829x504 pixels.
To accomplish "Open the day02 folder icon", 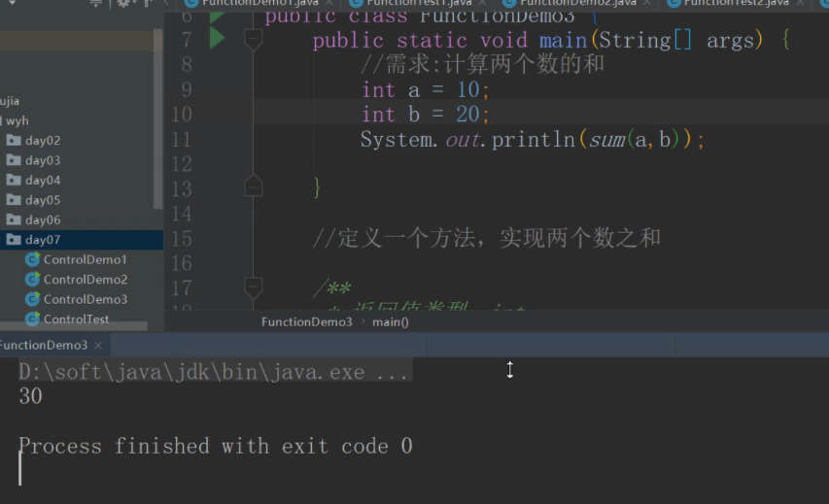I will (x=14, y=140).
